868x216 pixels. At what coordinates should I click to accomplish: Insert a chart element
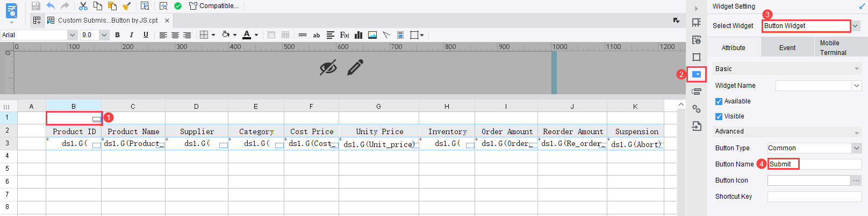coord(358,35)
